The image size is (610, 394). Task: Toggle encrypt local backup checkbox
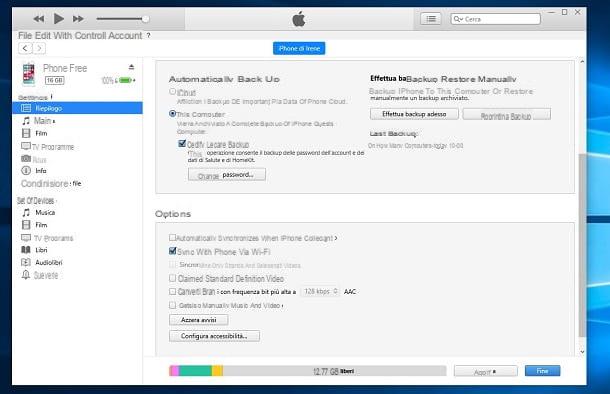(182, 144)
